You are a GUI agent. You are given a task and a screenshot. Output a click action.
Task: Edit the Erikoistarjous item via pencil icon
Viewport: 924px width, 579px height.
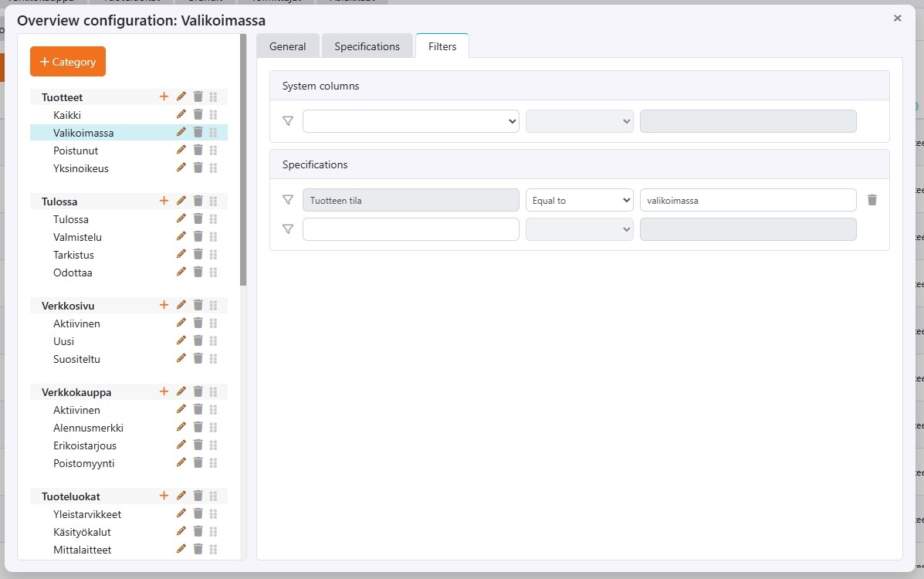click(x=181, y=445)
